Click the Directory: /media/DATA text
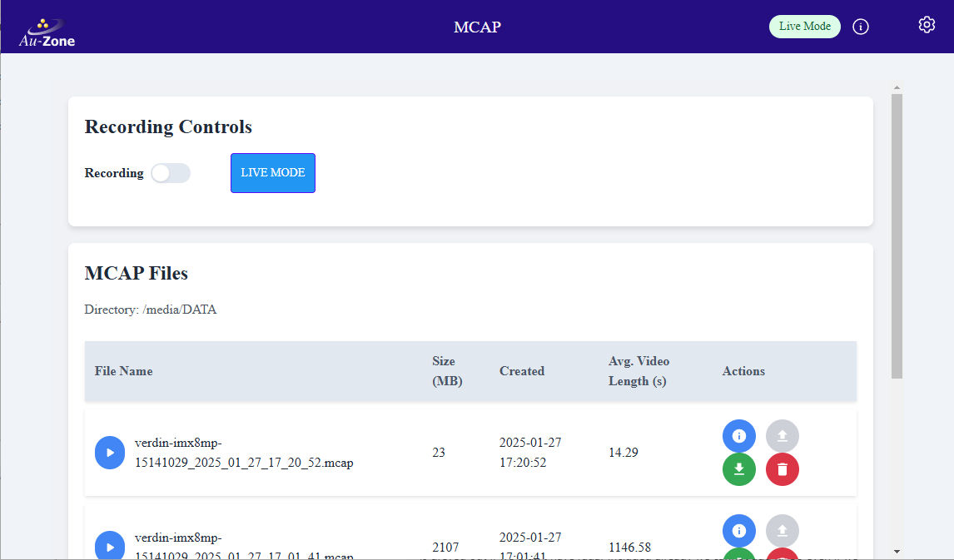Image resolution: width=954 pixels, height=560 pixels. click(x=151, y=310)
